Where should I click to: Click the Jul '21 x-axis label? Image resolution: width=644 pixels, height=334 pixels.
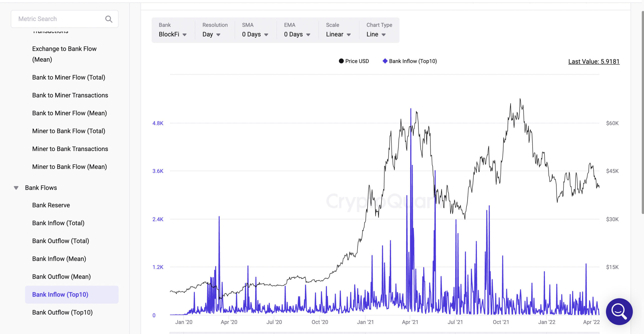455,322
